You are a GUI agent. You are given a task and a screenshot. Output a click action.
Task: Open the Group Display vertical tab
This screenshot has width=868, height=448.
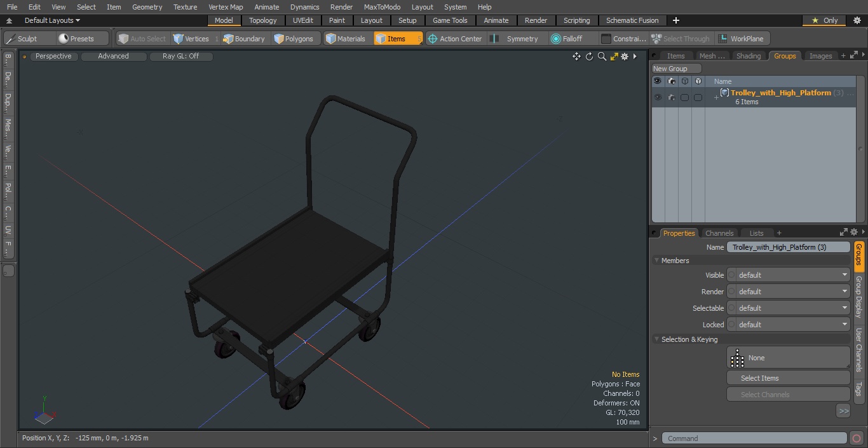click(x=858, y=297)
